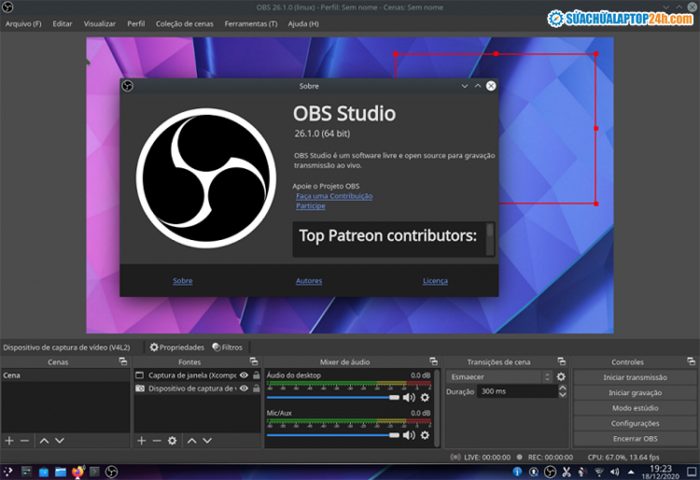Viewport: 700px width, 480px height.
Task: Hide the Captura de janela source
Action: [x=243, y=375]
